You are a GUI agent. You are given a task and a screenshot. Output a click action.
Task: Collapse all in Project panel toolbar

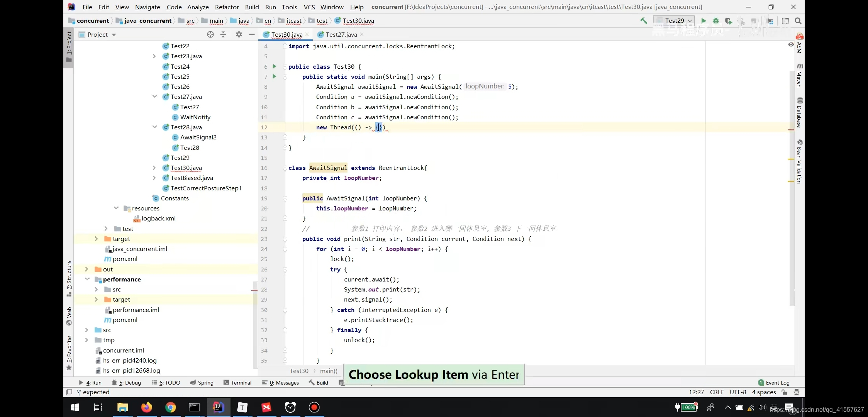[223, 34]
